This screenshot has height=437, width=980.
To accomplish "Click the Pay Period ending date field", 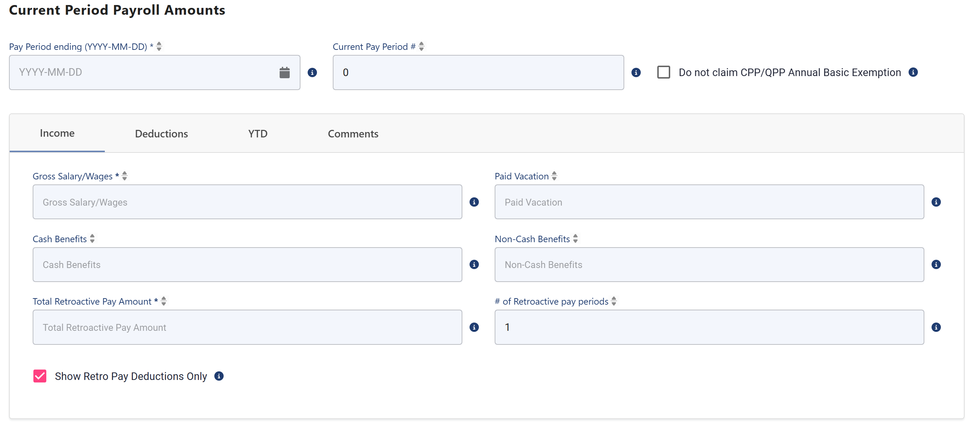I will click(154, 72).
